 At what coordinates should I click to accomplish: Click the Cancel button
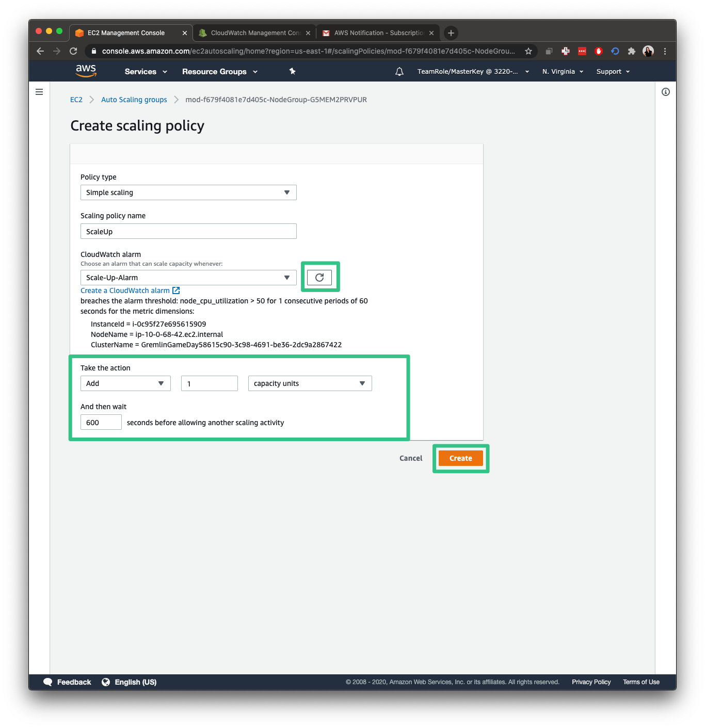point(411,458)
